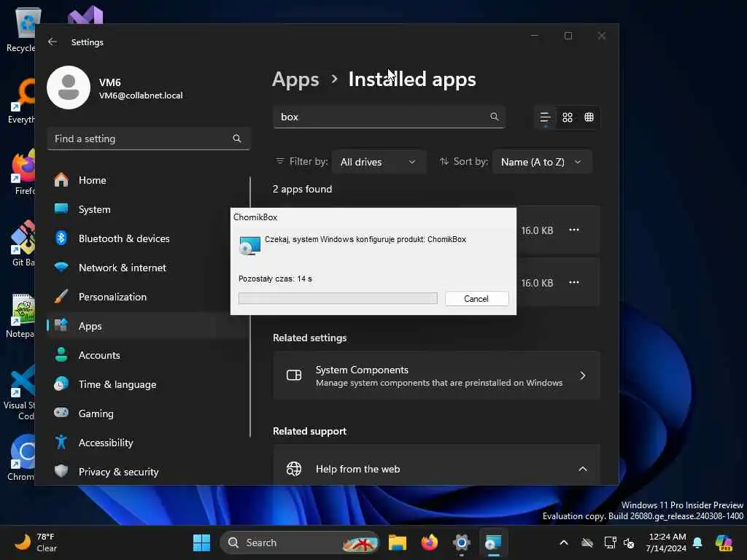
Task: Open the Windows Start menu
Action: tap(201, 542)
